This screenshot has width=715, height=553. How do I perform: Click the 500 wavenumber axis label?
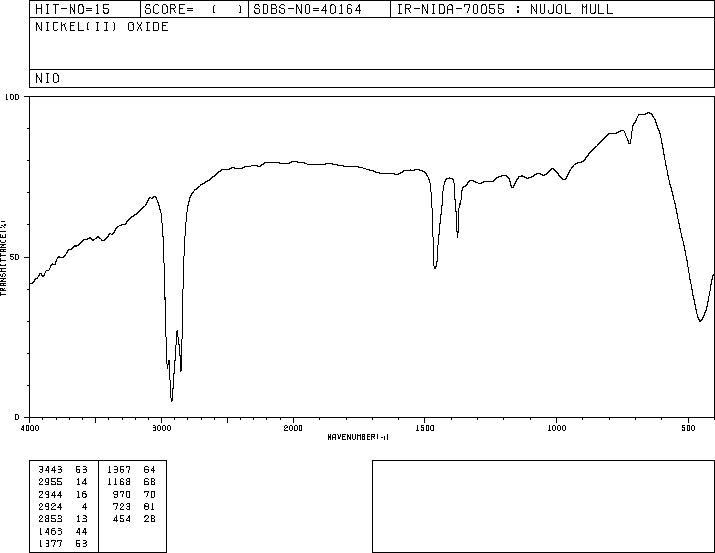click(x=689, y=428)
